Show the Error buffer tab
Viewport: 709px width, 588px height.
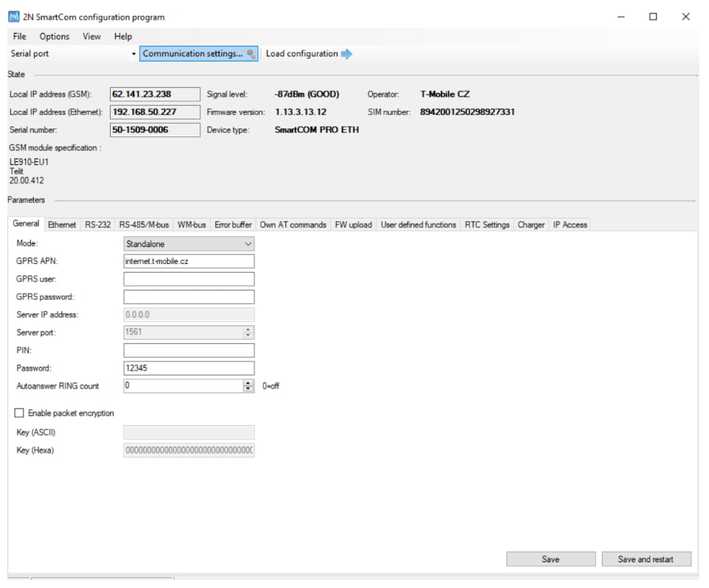[233, 225]
